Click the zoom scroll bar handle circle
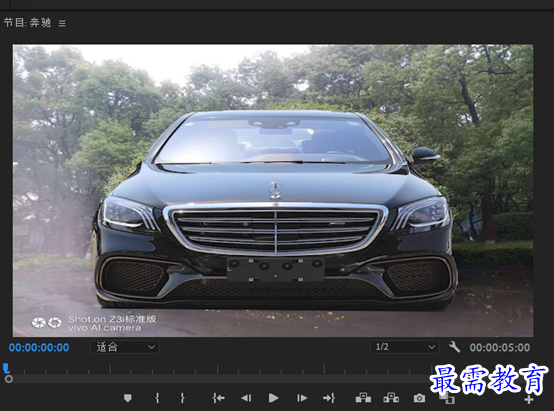 click(x=9, y=379)
